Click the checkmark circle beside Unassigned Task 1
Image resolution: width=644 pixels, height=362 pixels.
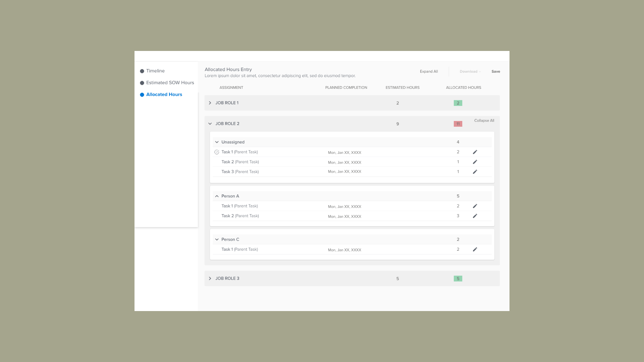pos(217,152)
